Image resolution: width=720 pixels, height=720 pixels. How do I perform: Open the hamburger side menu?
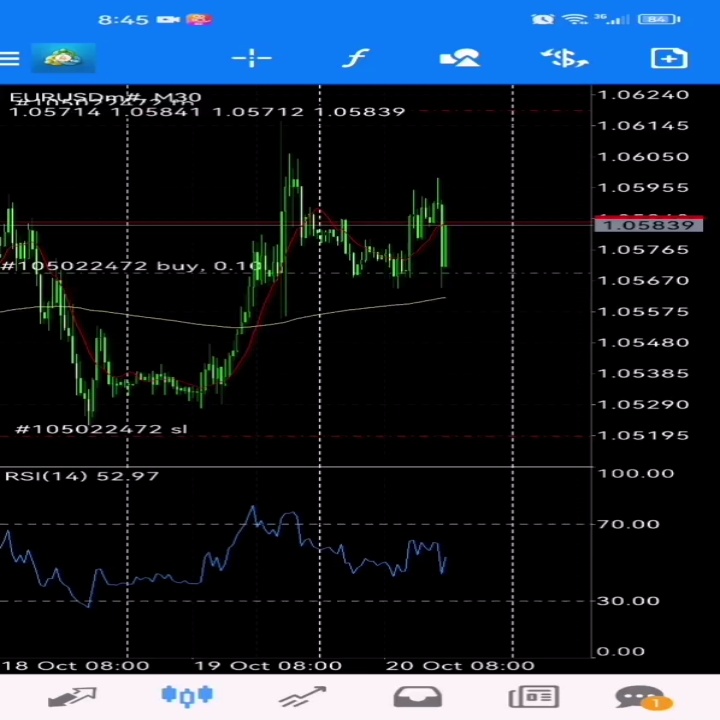[10, 59]
